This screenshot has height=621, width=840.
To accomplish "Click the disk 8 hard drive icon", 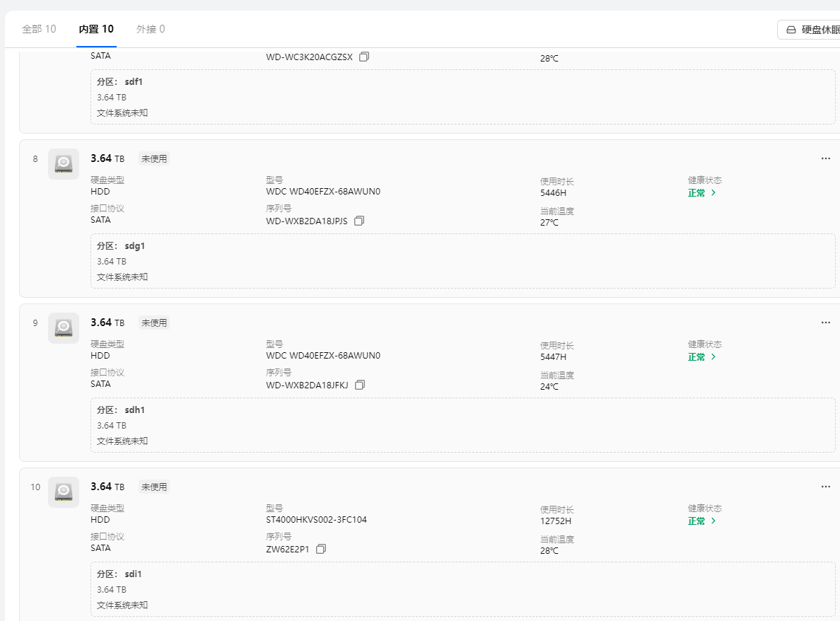I will click(x=64, y=163).
